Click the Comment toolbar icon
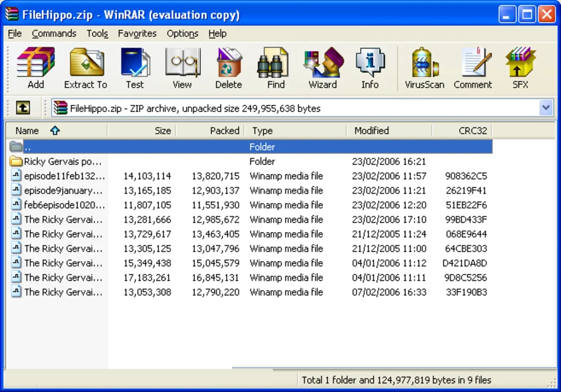 click(476, 62)
